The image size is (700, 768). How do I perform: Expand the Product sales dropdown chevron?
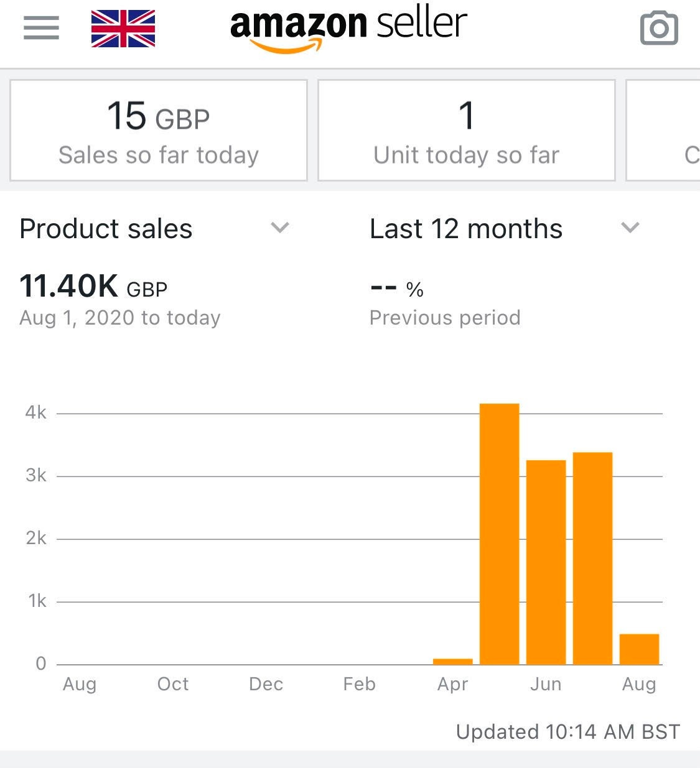[x=280, y=228]
